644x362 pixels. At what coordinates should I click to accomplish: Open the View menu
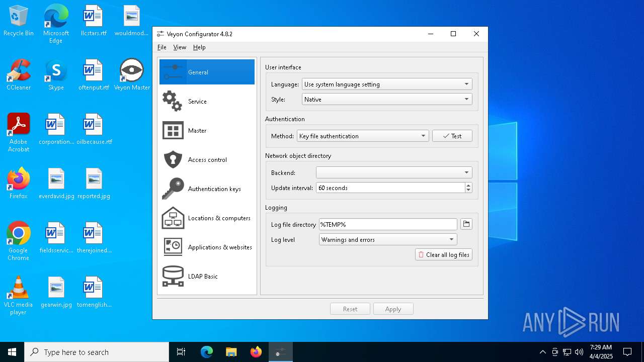point(180,47)
